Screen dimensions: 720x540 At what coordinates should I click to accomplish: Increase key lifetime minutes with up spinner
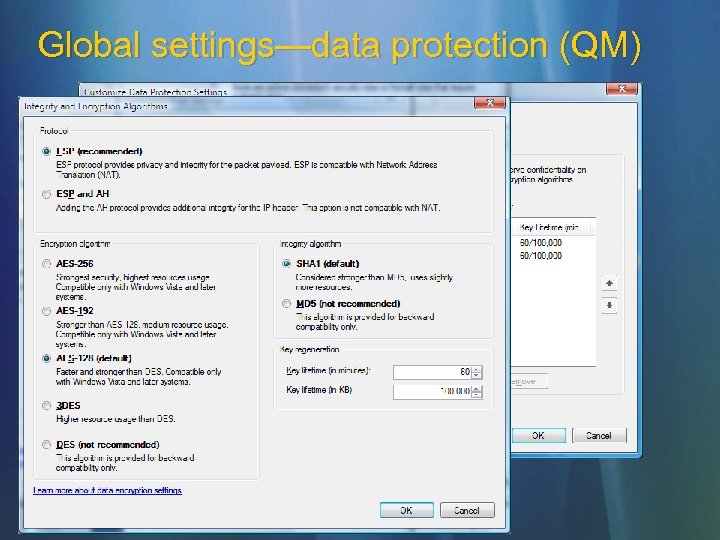pos(477,369)
